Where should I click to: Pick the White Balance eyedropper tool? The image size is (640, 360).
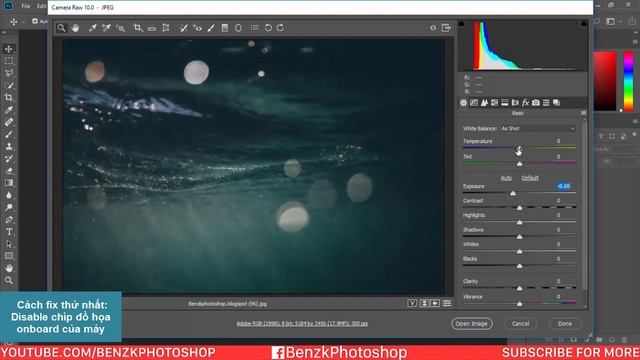pyautogui.click(x=93, y=28)
